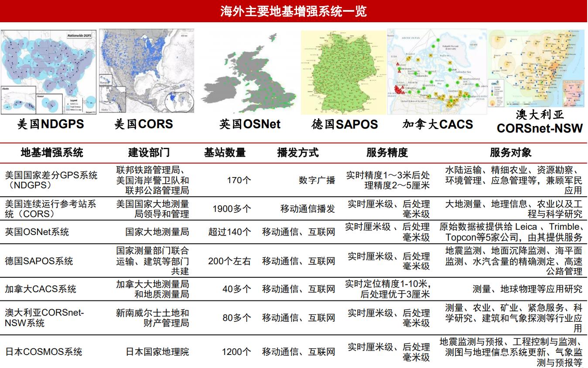Click the 加拿大CACS map thumbnail

[438, 71]
